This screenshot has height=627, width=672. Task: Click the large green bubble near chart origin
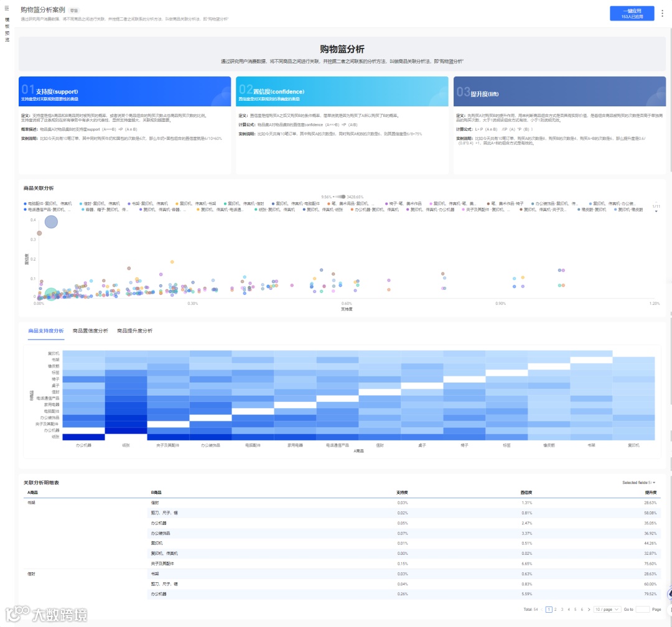51,294
